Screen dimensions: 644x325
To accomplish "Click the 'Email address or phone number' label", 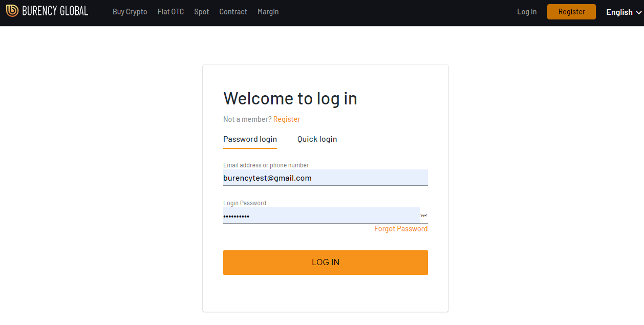I will [266, 165].
